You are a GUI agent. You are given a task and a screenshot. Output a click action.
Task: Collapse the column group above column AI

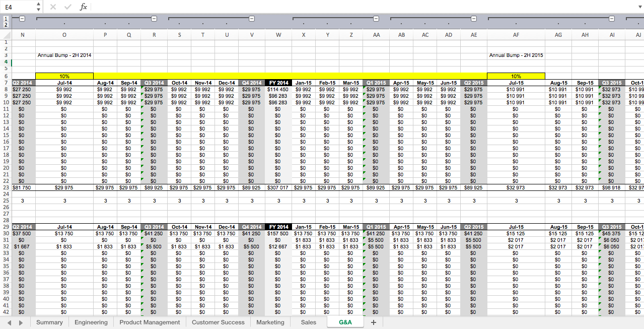click(x=612, y=19)
